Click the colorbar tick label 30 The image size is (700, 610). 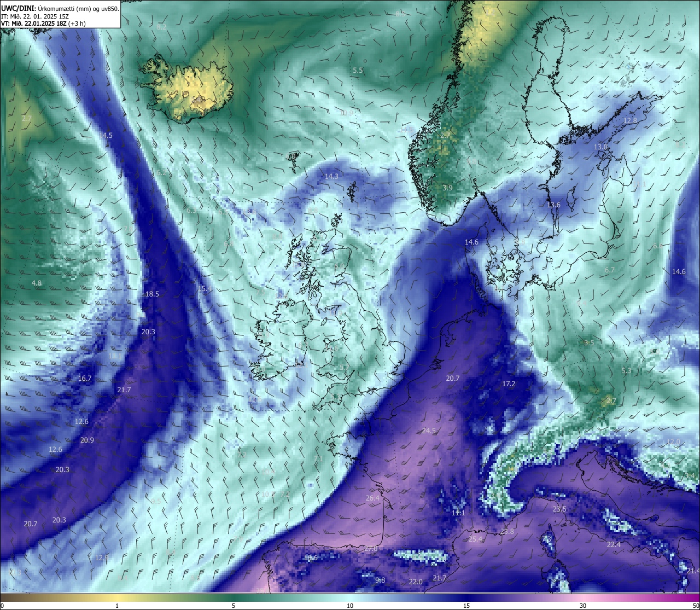pos(583,606)
